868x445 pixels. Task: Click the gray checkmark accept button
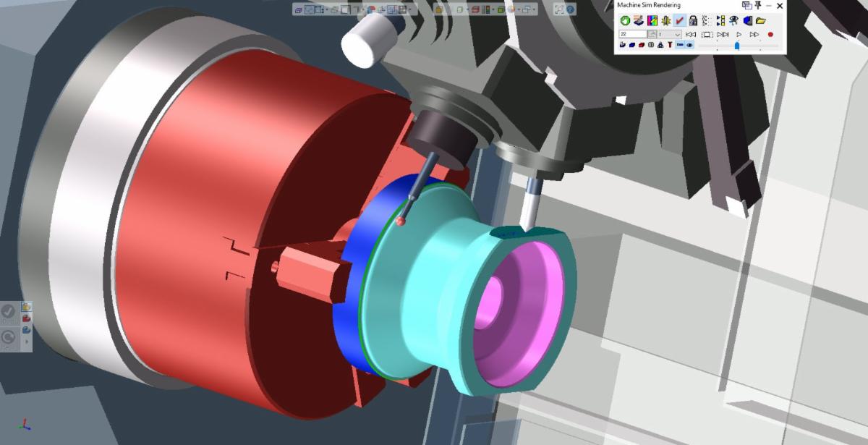[8, 312]
